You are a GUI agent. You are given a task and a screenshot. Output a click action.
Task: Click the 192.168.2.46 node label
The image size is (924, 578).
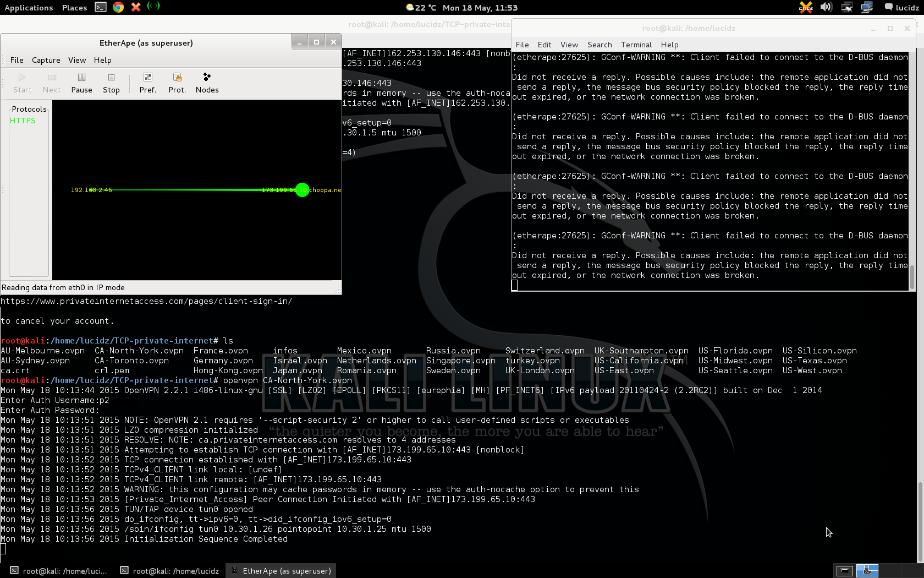[91, 190]
